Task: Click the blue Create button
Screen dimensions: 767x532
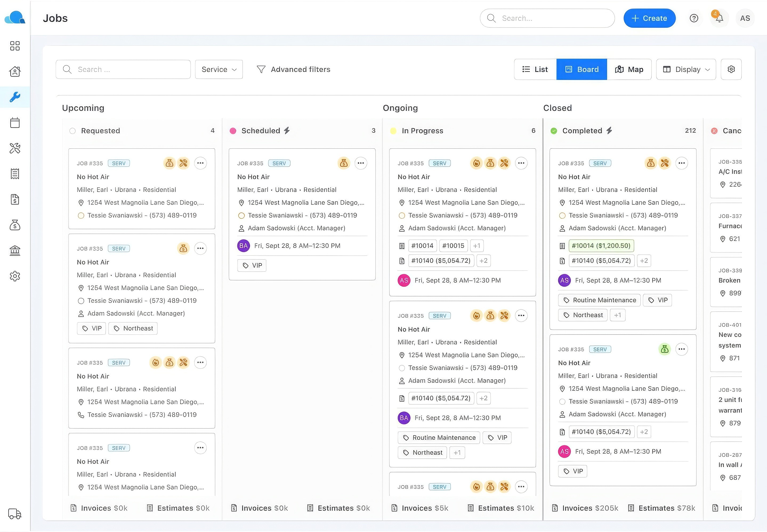Action: pos(649,18)
